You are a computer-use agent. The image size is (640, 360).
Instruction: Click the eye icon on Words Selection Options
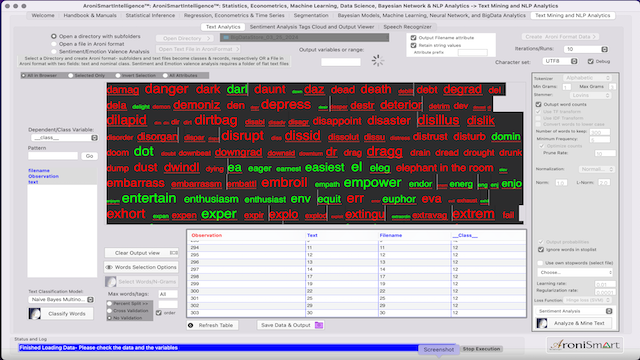(x=109, y=267)
